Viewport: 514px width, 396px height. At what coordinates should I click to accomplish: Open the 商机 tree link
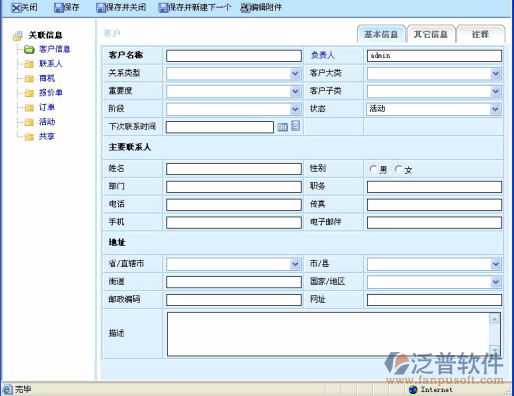47,78
